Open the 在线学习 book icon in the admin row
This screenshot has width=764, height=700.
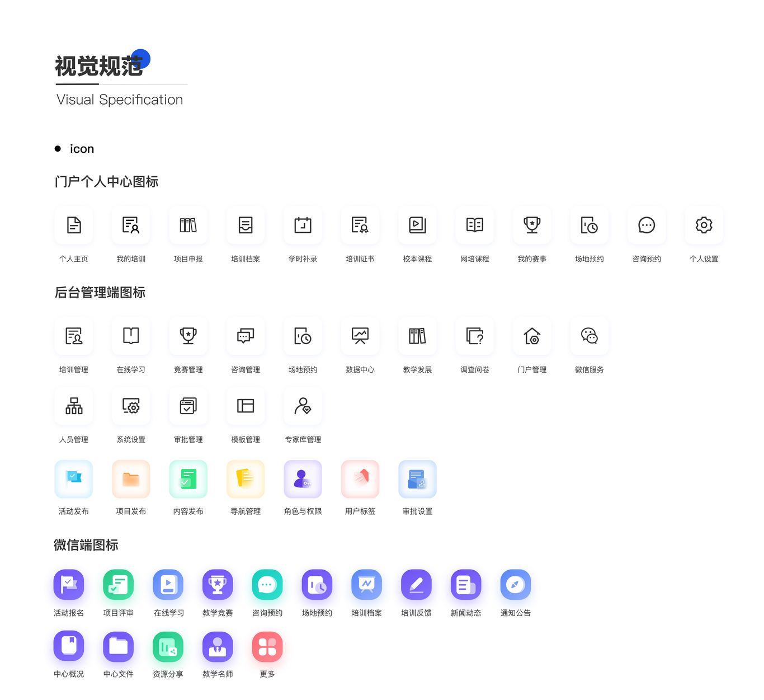coord(131,336)
